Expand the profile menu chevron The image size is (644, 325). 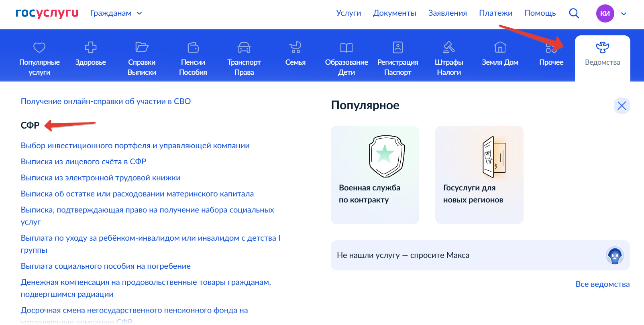(624, 14)
